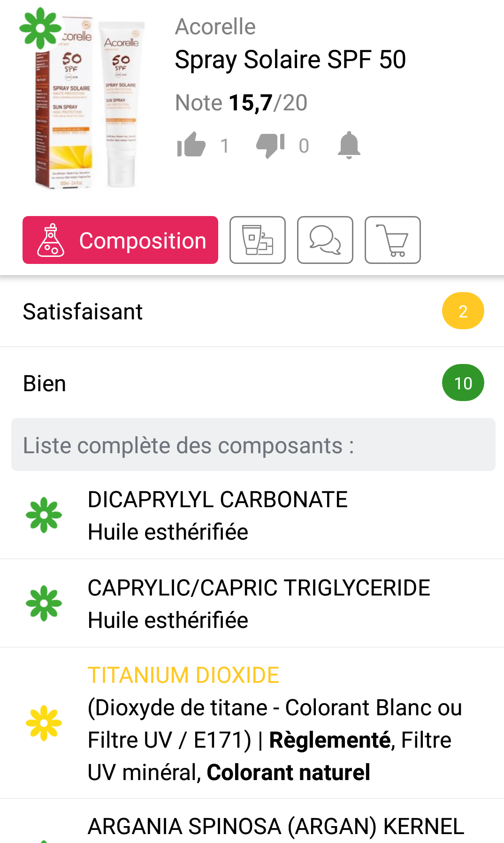Tap the green flower rating badge on the product image
This screenshot has height=843, width=504.
point(40,28)
